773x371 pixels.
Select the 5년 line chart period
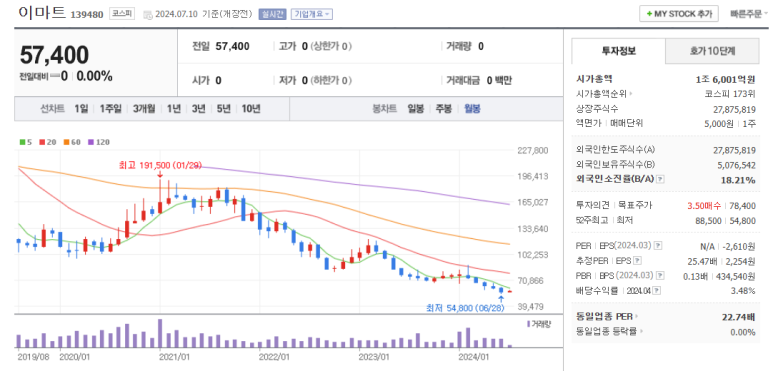(x=223, y=109)
